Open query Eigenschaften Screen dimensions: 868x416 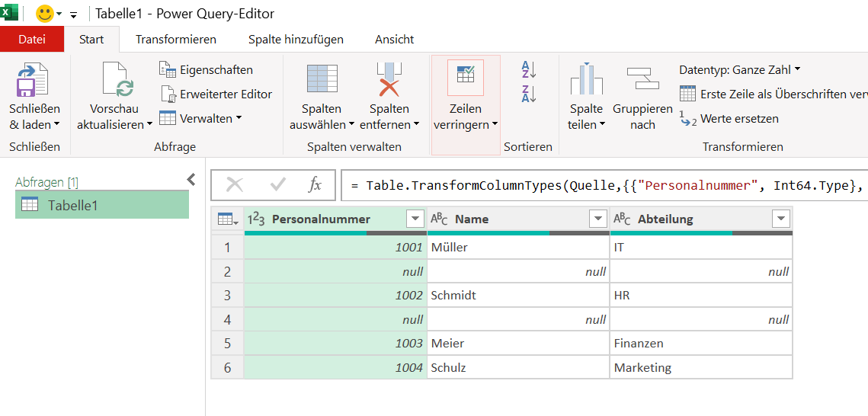206,69
